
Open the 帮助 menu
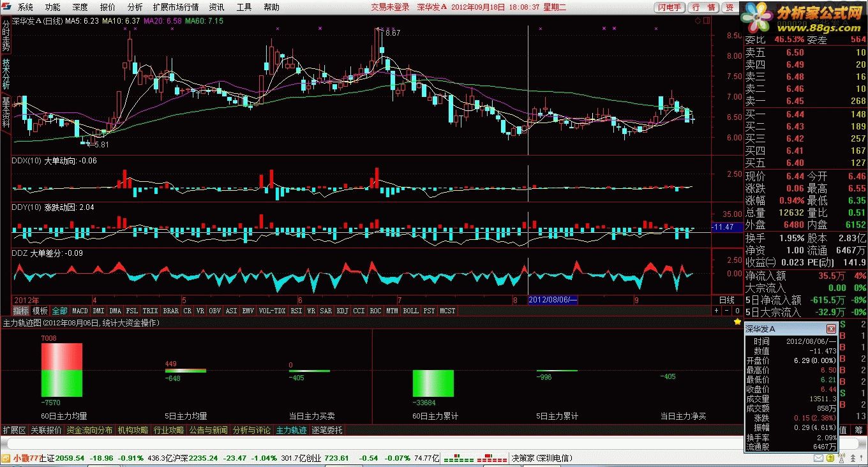[271, 8]
